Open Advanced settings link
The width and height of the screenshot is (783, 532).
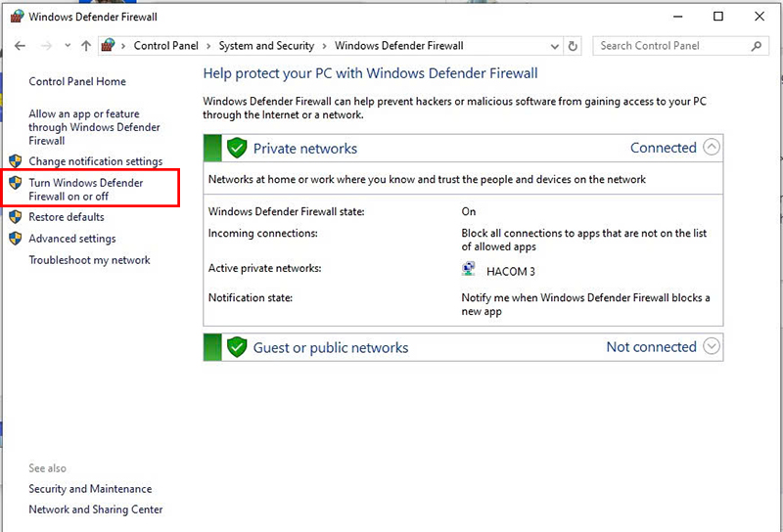click(71, 239)
